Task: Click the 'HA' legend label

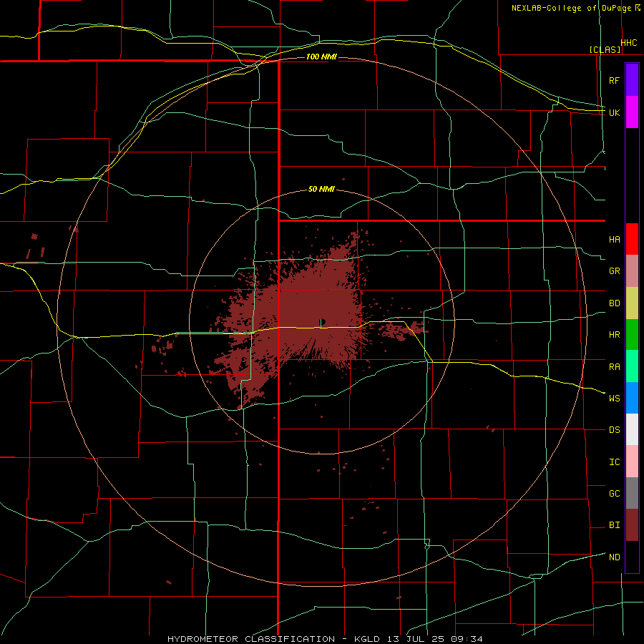Action: 614,239
